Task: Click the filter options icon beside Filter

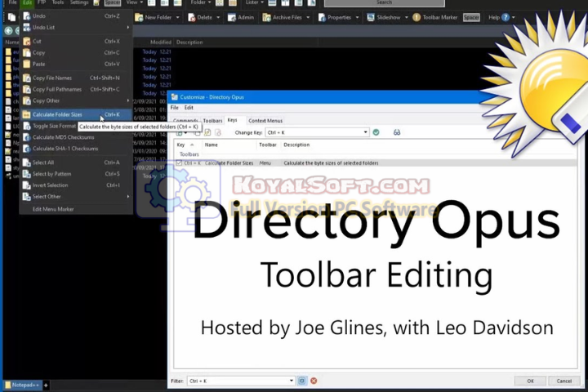Action: (302, 381)
